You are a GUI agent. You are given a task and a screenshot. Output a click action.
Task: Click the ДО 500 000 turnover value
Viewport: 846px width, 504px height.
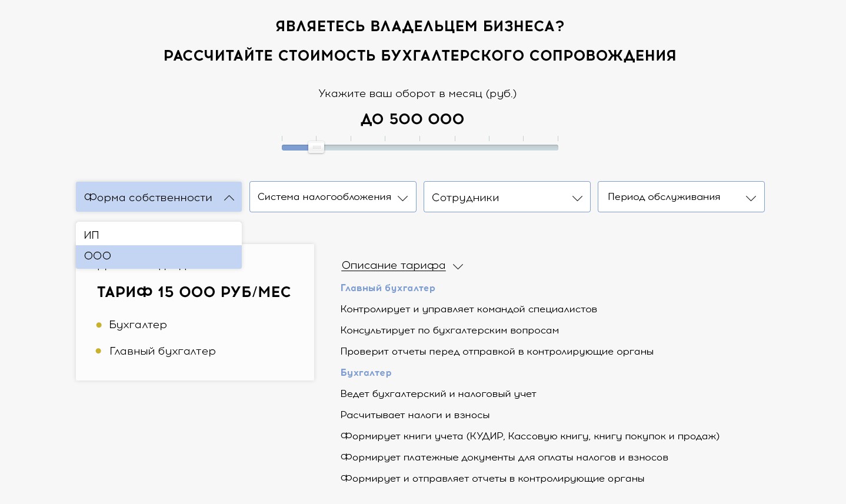(x=412, y=119)
